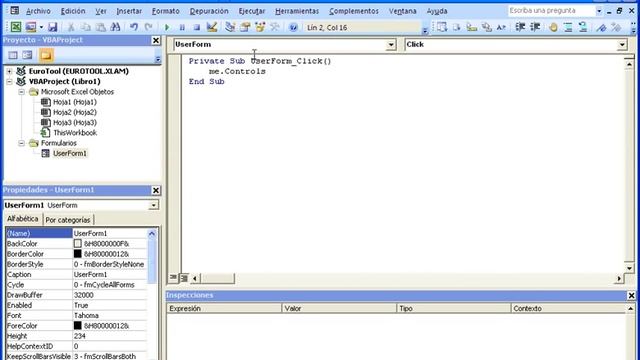Open Find with the binoculars icon
The image size is (640, 360).
116,27
